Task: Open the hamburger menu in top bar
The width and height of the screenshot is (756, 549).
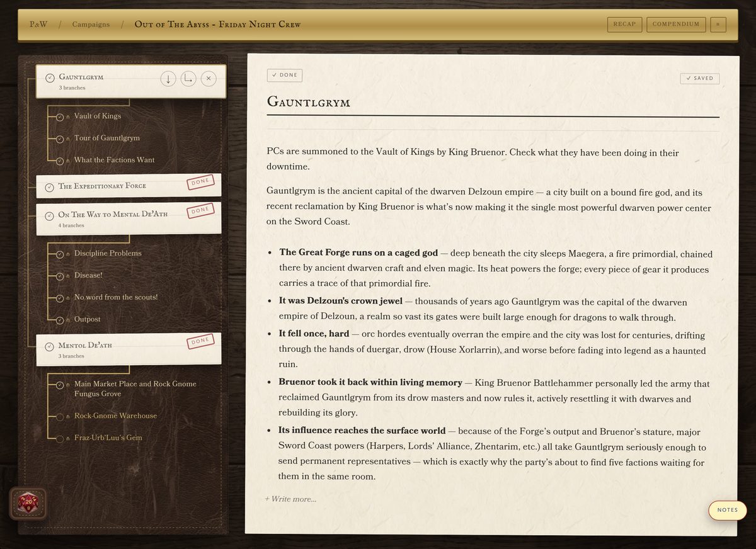Action: [718, 25]
